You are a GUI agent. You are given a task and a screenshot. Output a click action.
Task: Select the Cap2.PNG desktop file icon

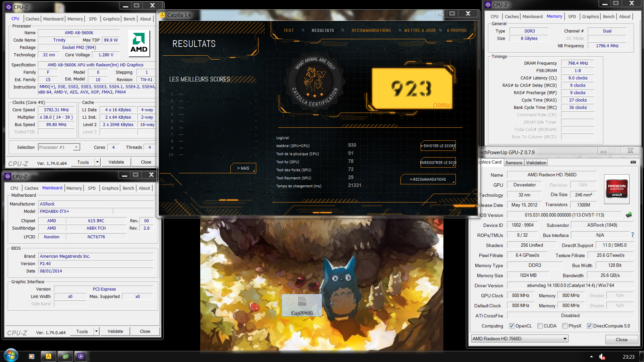click(302, 305)
